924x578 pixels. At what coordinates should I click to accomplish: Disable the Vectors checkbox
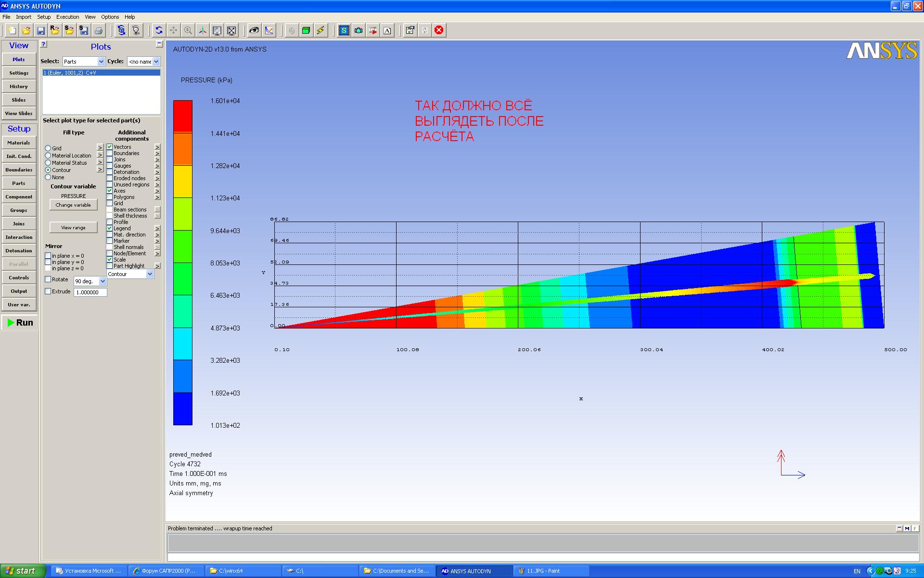[110, 147]
